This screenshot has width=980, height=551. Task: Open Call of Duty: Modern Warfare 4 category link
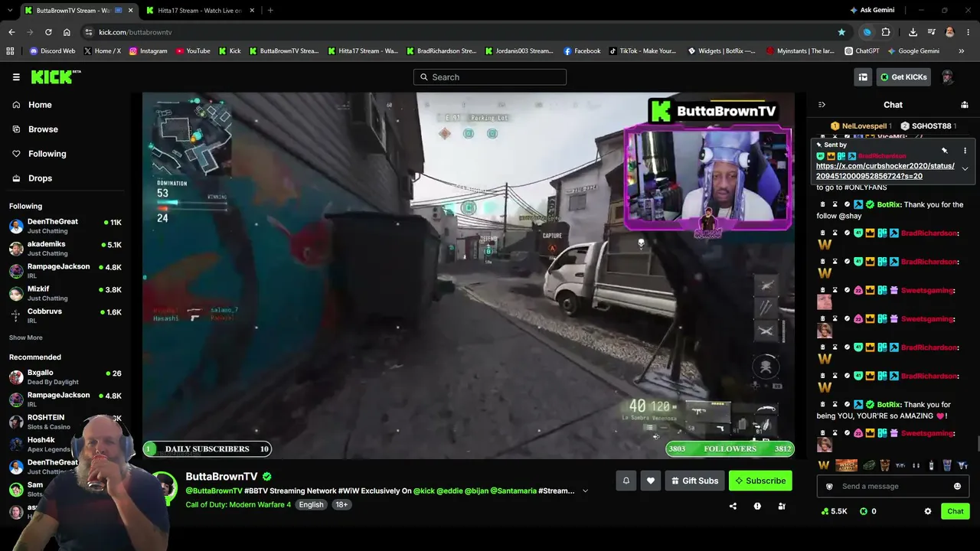coord(238,504)
